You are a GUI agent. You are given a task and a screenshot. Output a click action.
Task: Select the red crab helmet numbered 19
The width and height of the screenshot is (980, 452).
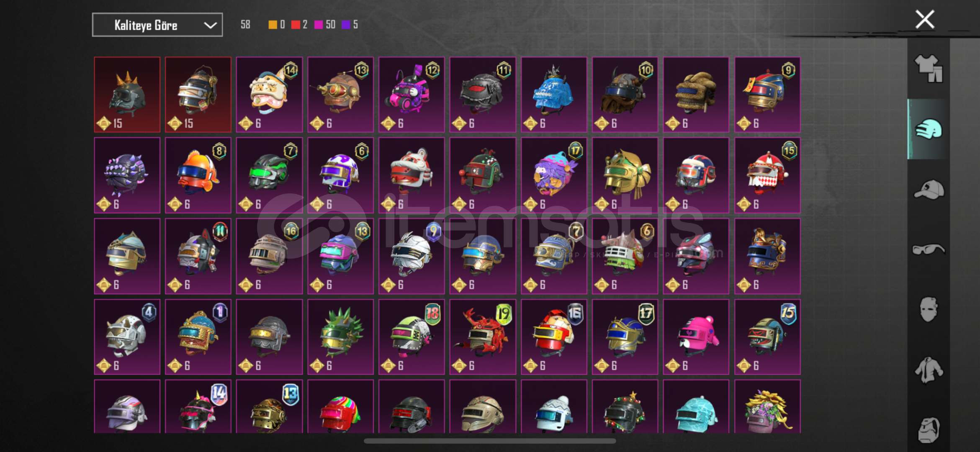483,337
